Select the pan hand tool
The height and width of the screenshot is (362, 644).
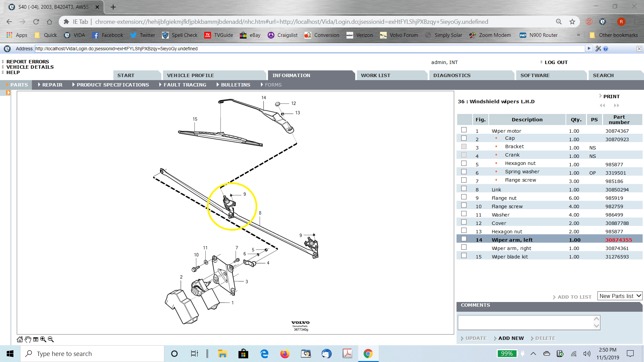coord(28,339)
